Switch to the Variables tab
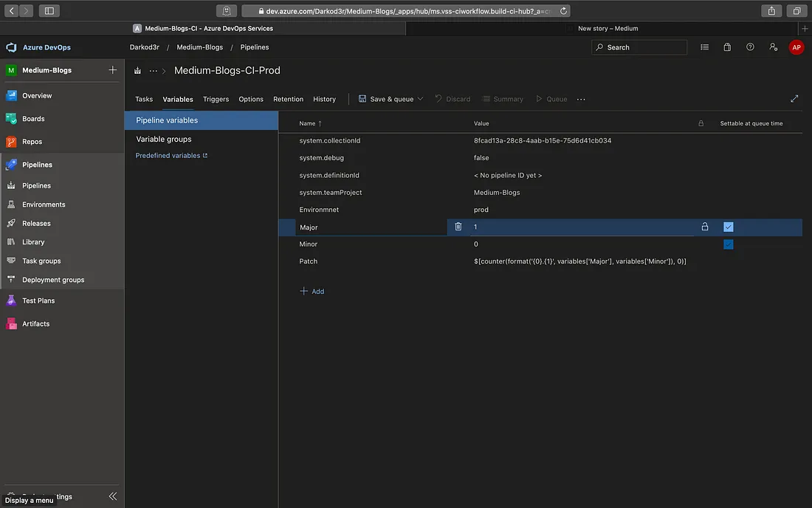Image resolution: width=812 pixels, height=508 pixels. point(178,99)
